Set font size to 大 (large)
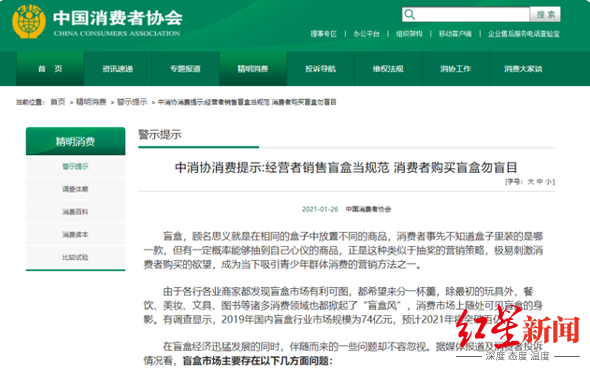Image resolution: width=590 pixels, height=372 pixels. [531, 182]
